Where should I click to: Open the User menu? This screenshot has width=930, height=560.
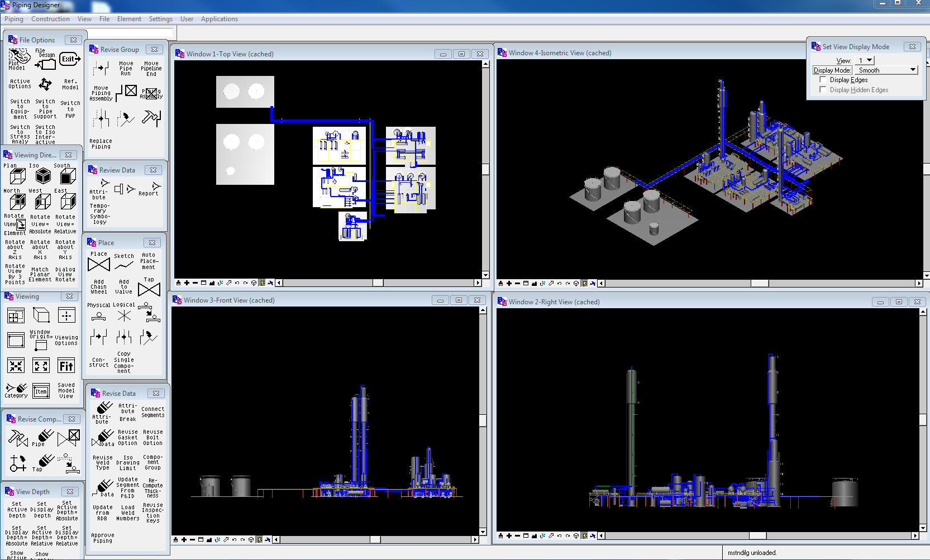click(187, 19)
